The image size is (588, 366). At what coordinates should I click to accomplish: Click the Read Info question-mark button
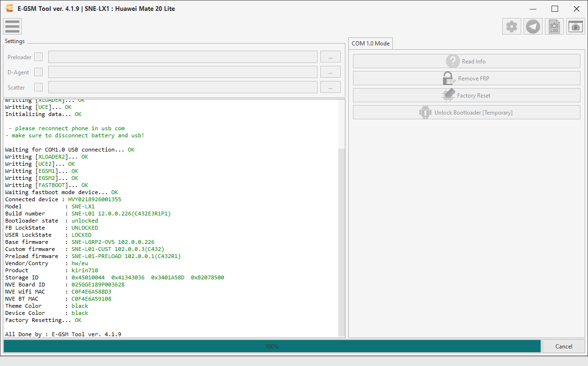(466, 61)
